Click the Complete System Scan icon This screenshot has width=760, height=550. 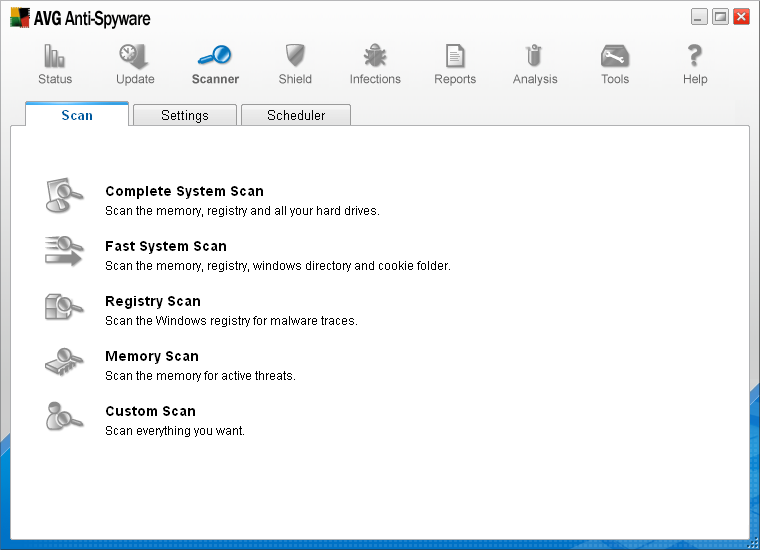coord(63,196)
